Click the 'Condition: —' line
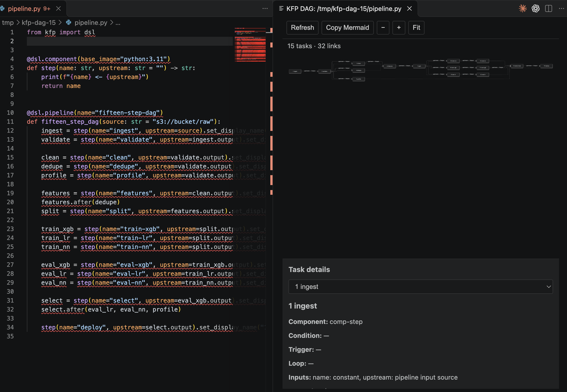Screen dimensions: 567x392 [309, 336]
